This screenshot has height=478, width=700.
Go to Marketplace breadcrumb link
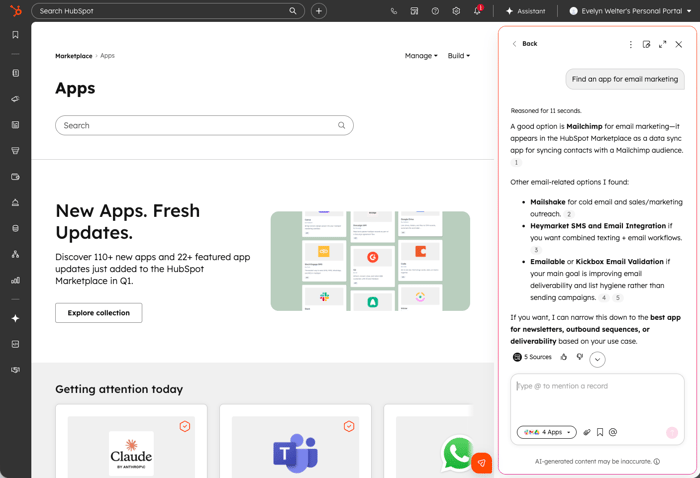click(74, 56)
